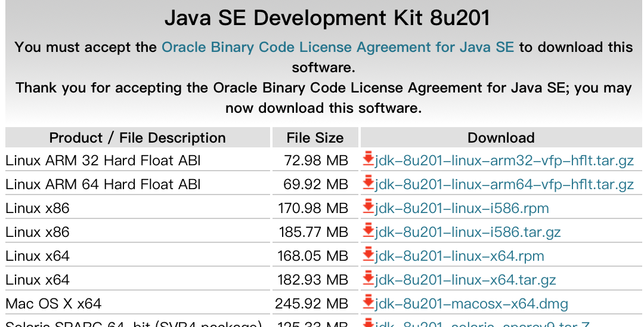Click download icon beside jdk-8u201-macosx-x64.dmg

(369, 303)
